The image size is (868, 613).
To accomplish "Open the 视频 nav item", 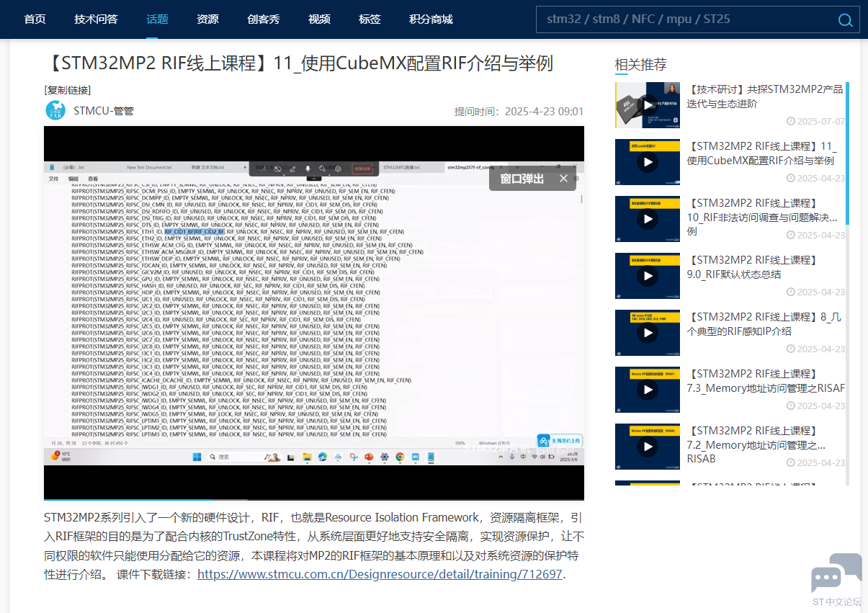I will [319, 19].
